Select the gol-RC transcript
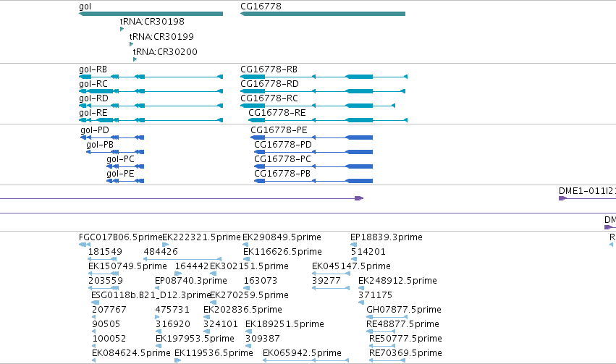The width and height of the screenshot is (616, 364). pyautogui.click(x=151, y=91)
